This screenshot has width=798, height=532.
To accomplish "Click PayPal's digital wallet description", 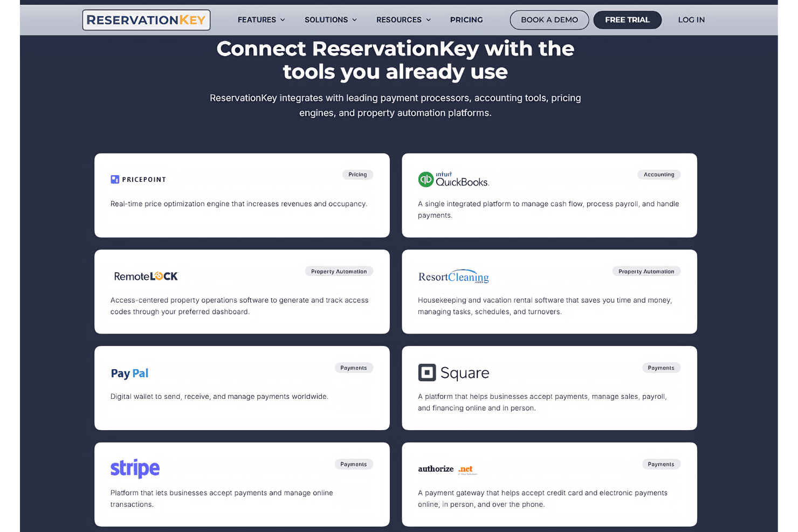I will point(219,397).
